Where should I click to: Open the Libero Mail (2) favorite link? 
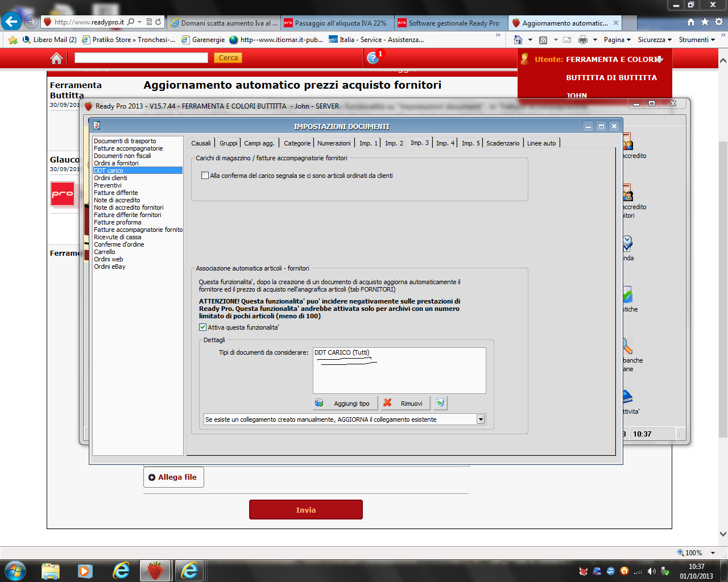coord(49,40)
